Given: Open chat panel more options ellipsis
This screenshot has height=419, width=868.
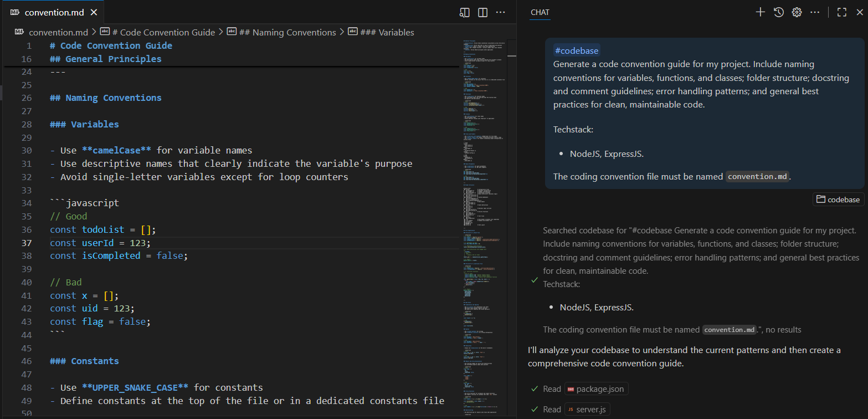Looking at the screenshot, I should click(815, 12).
